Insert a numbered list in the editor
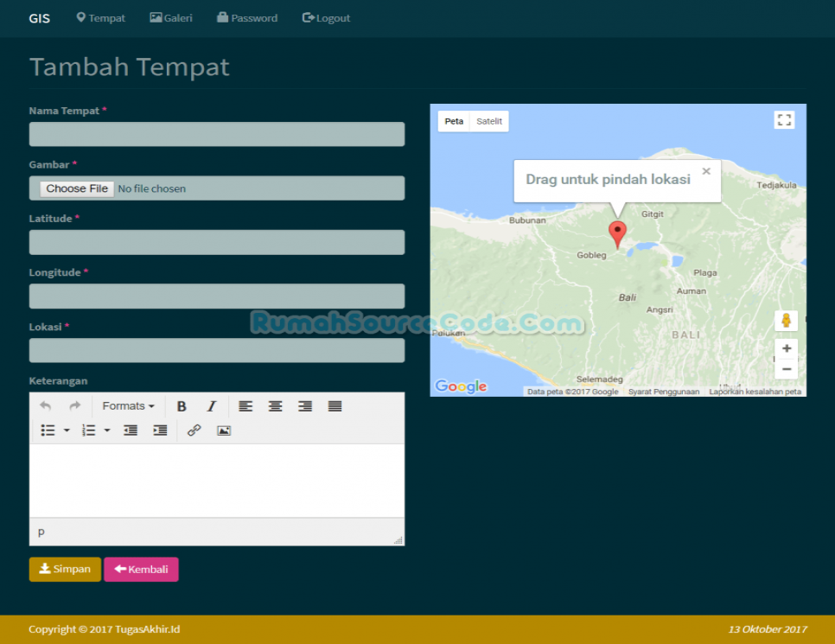Image resolution: width=835 pixels, height=644 pixels. click(x=86, y=430)
